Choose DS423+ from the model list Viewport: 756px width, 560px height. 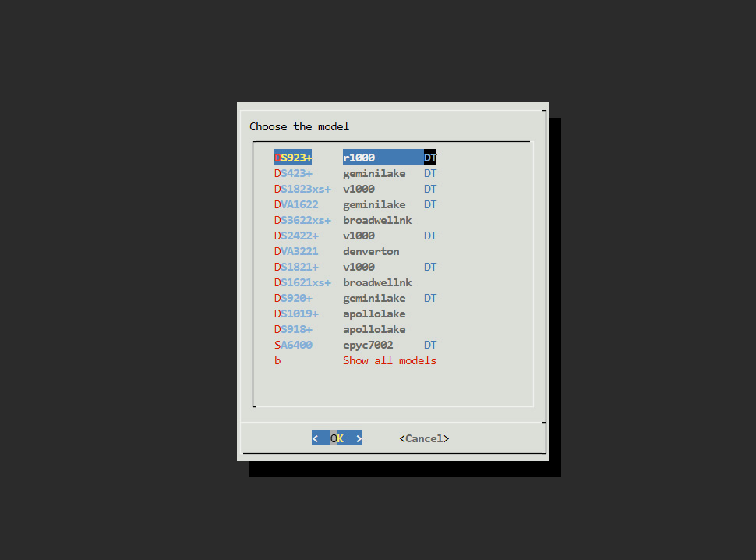click(x=293, y=173)
